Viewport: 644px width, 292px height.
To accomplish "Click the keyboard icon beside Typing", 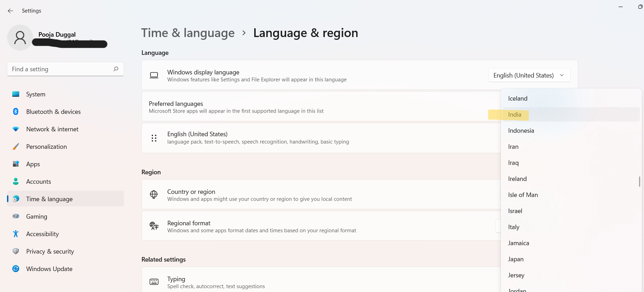I will click(x=154, y=282).
